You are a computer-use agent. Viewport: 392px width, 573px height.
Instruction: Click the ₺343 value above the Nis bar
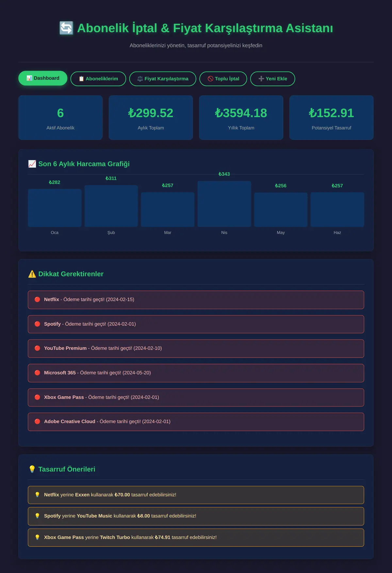pyautogui.click(x=224, y=174)
